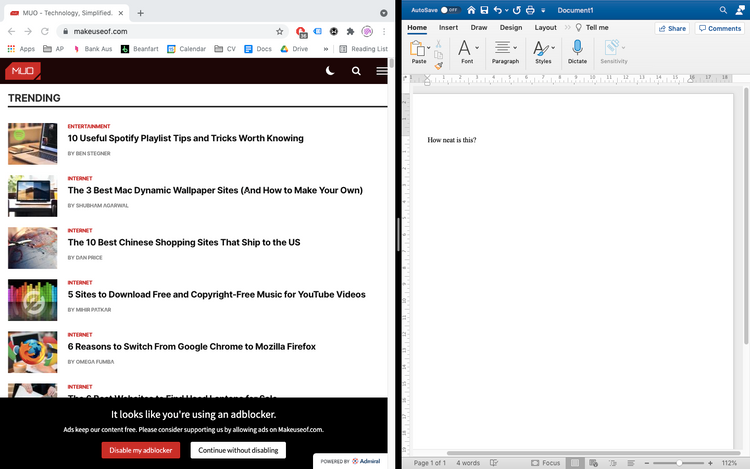
Task: Open the Comments pane button
Action: pos(720,29)
